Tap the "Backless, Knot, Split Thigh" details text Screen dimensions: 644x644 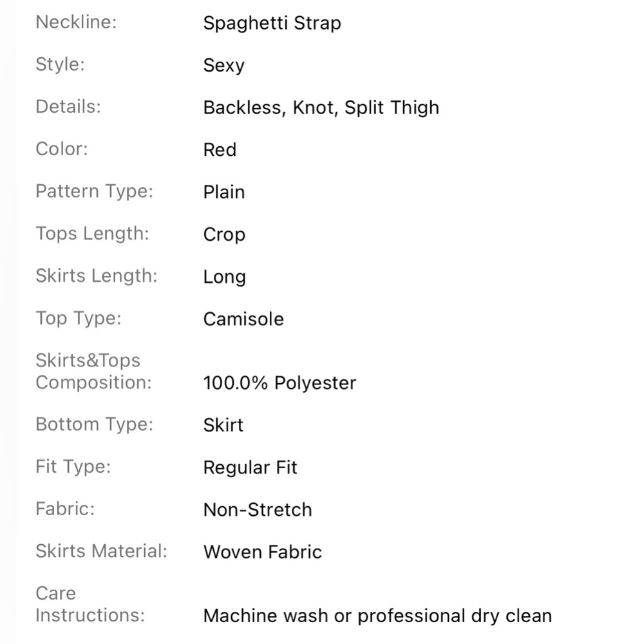tap(321, 108)
